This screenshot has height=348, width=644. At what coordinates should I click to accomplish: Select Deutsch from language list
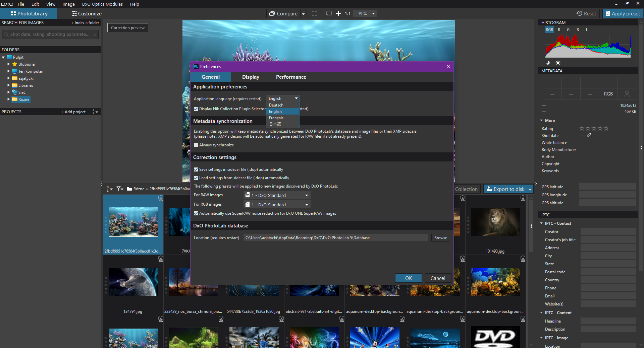[x=283, y=105]
